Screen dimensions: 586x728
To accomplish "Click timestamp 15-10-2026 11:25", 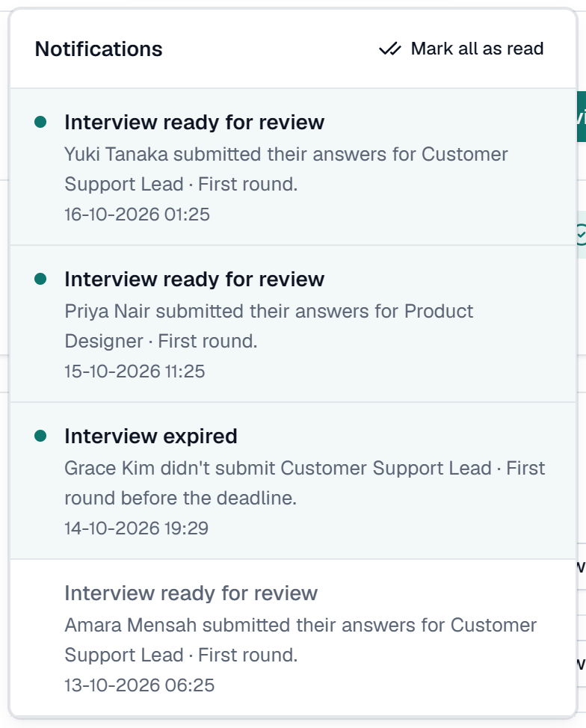I will click(135, 371).
